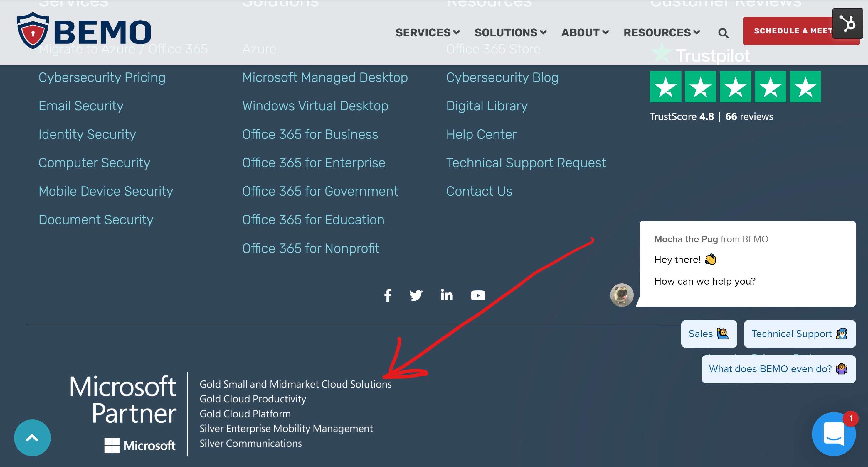Open Help Center link

click(x=481, y=134)
